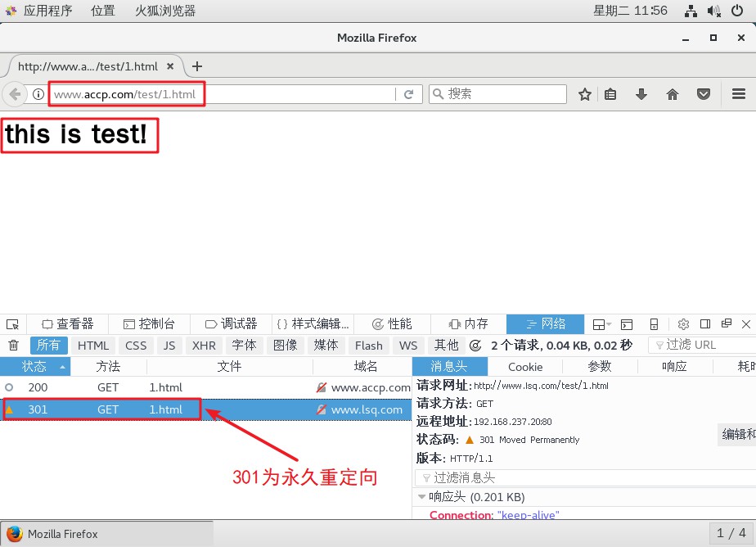Clear network requests with trash icon
756x547 pixels.
click(14, 346)
